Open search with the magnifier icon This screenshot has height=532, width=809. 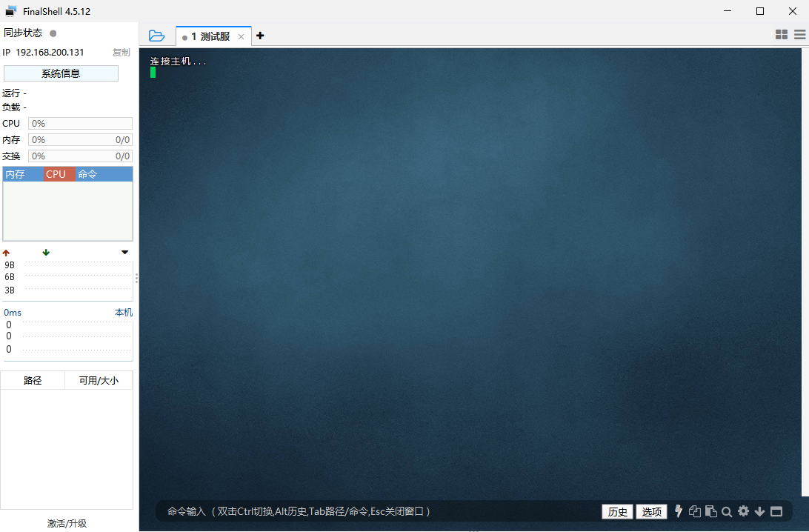pyautogui.click(x=727, y=511)
